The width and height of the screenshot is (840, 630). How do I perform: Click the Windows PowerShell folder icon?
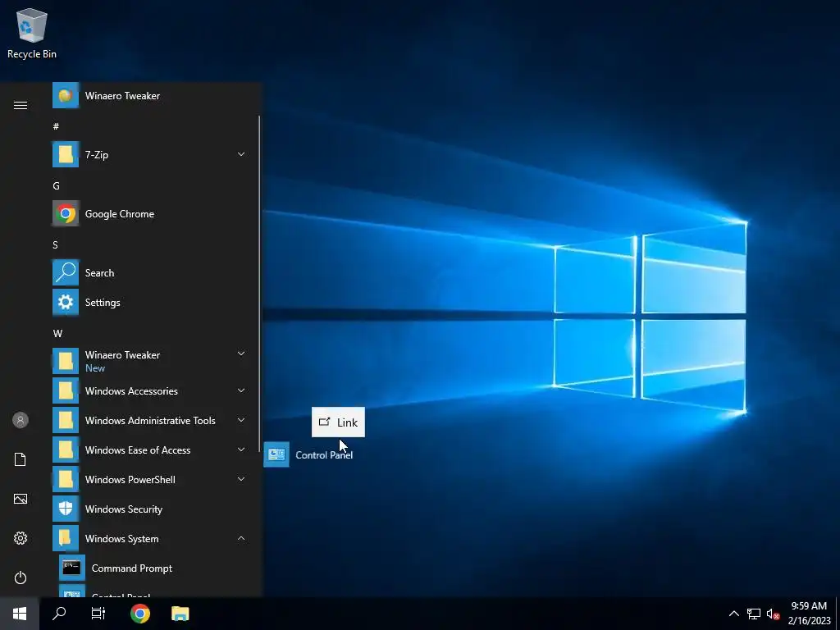(x=66, y=479)
